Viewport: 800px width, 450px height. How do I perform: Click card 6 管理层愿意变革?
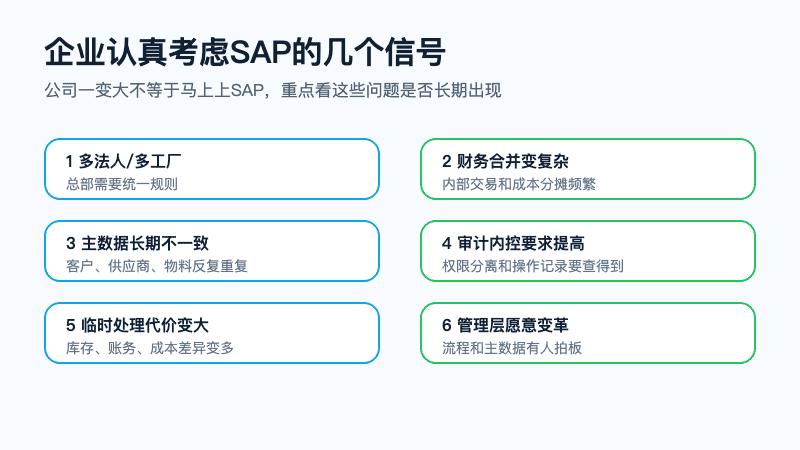[x=588, y=333]
